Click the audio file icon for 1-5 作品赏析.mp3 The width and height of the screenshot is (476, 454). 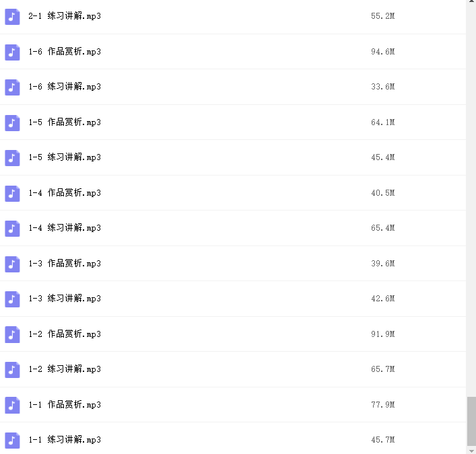coord(12,123)
